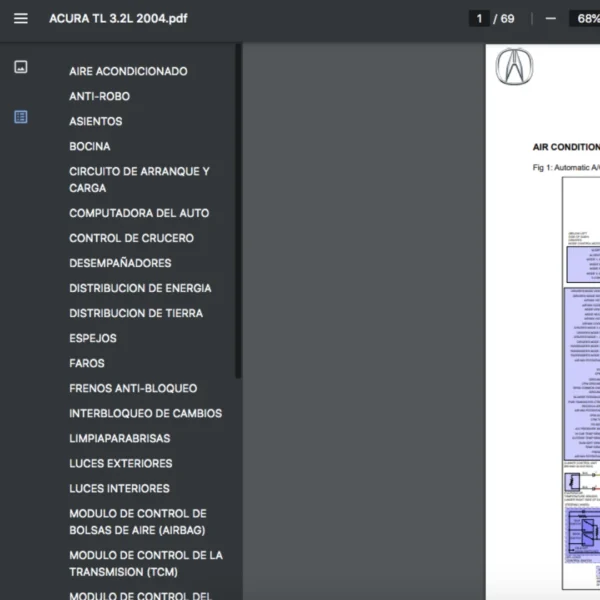
Task: Switch to the thumbnails view icon
Action: pyautogui.click(x=21, y=67)
